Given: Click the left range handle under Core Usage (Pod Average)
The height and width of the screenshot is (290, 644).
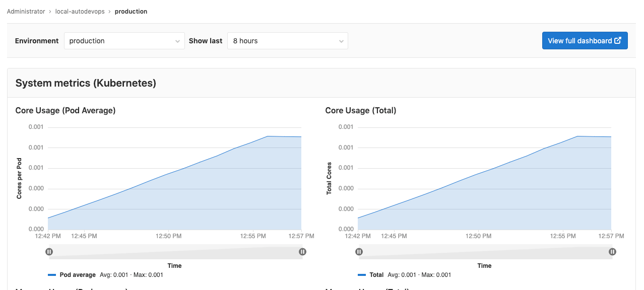Looking at the screenshot, I should click(49, 251).
